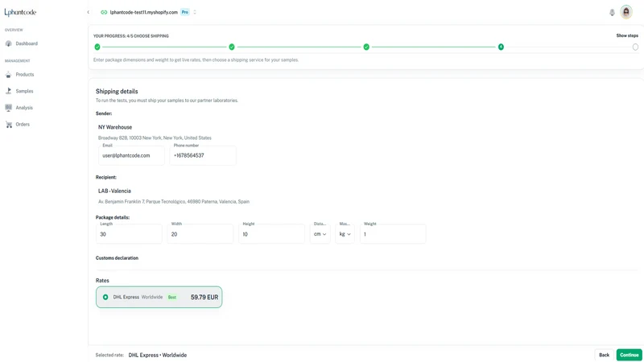
Task: Click the Customs declaration heading
Action: click(117, 258)
